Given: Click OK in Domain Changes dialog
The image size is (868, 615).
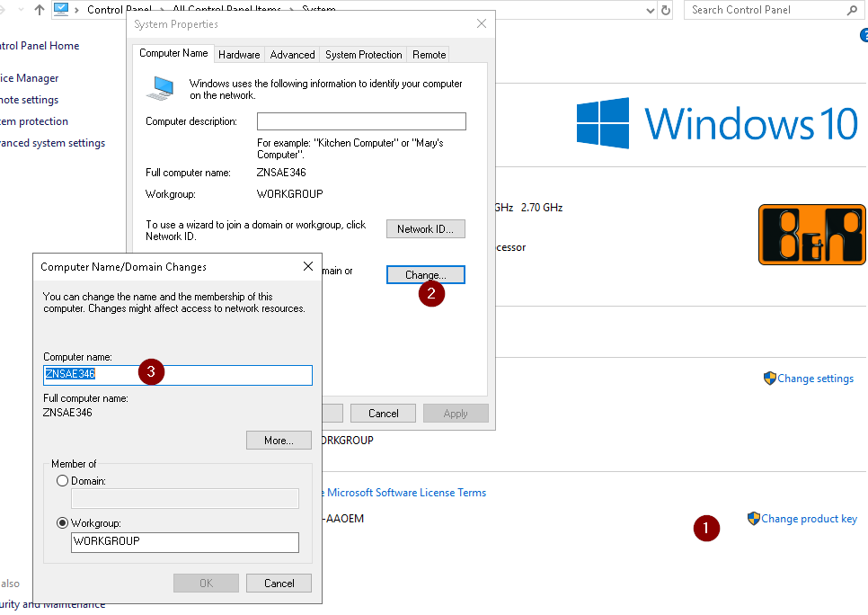Looking at the screenshot, I should click(x=206, y=583).
